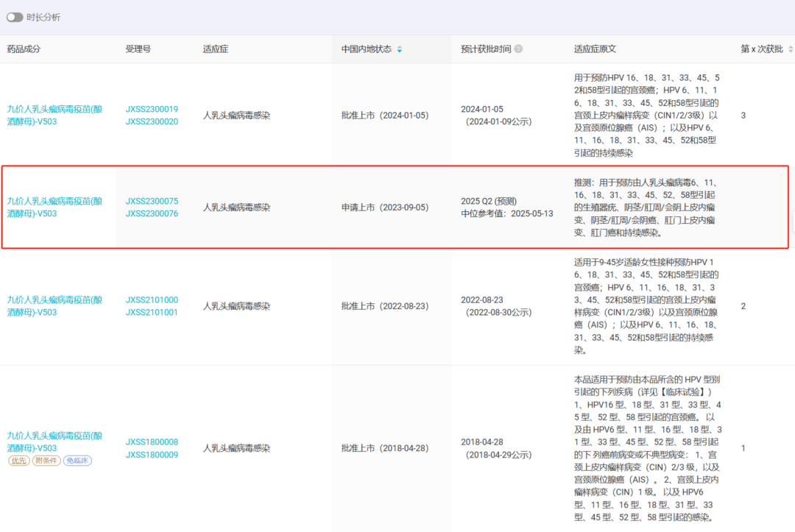795x532 pixels.
Task: Click the 药品成分 column header
Action: [24, 49]
